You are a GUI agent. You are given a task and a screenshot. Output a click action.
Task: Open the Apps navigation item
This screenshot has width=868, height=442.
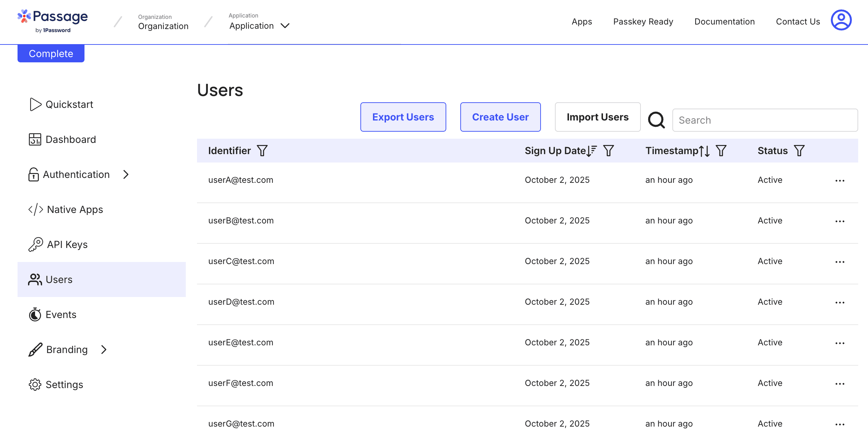582,21
